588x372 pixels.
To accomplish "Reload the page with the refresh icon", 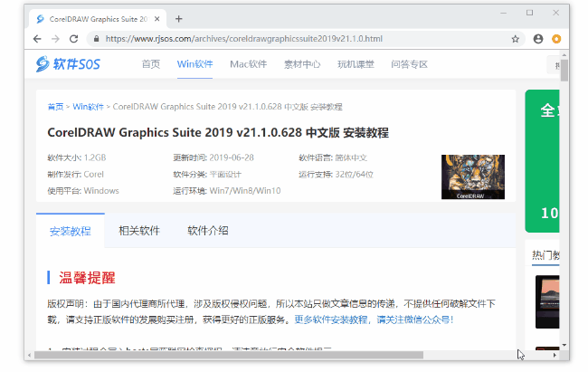I will tap(74, 39).
